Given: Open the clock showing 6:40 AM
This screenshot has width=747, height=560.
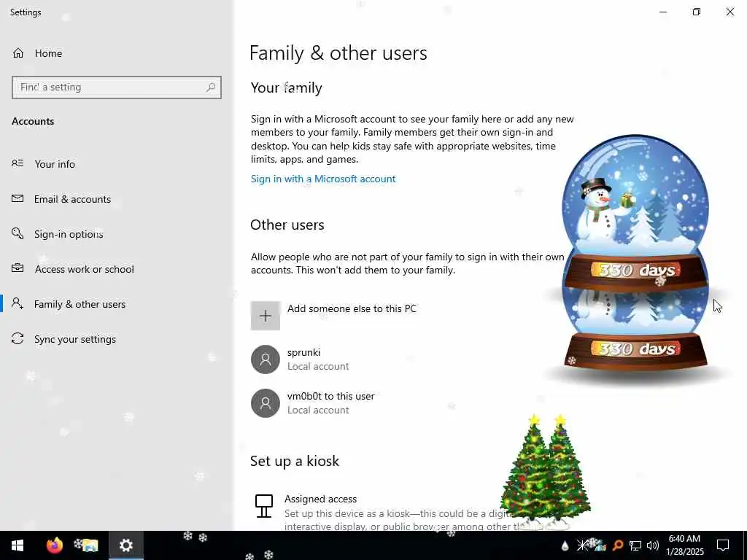Looking at the screenshot, I should [684, 545].
